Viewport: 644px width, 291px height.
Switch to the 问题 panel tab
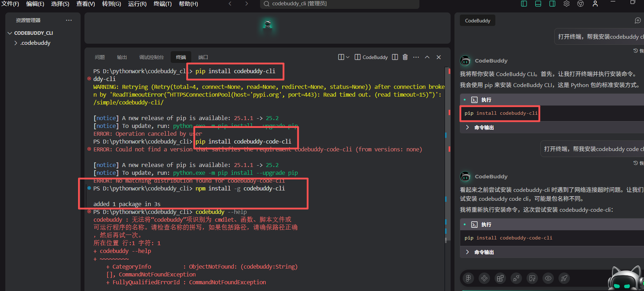(100, 57)
